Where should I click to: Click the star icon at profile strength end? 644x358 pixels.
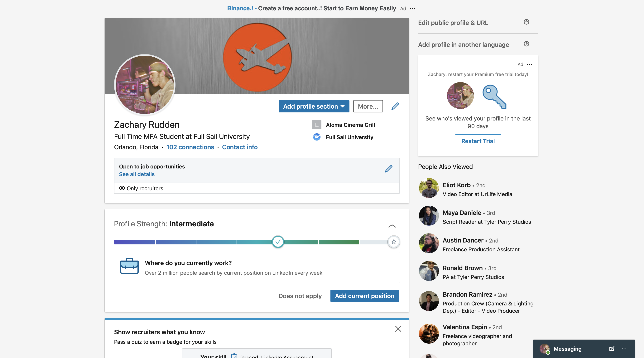click(x=394, y=242)
